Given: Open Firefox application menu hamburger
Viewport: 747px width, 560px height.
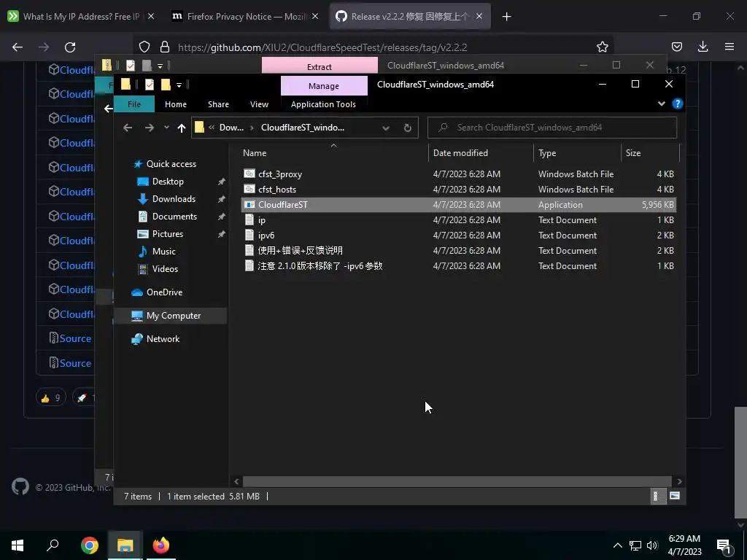Looking at the screenshot, I should [729, 47].
